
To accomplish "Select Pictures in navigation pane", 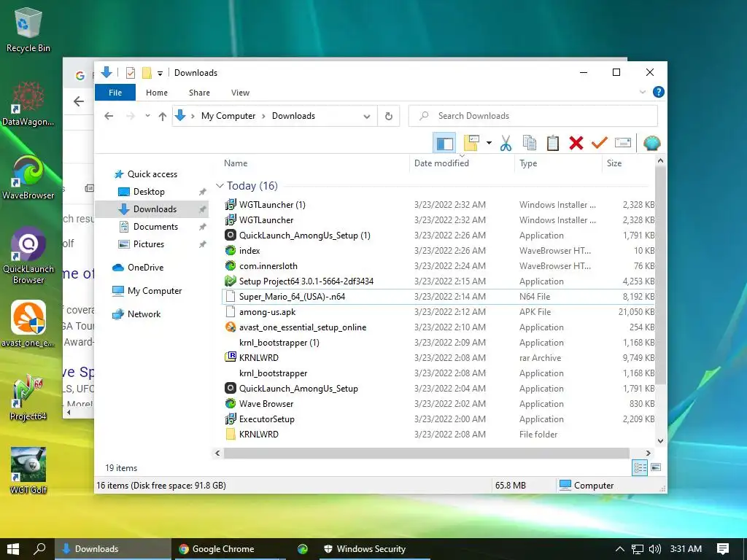I will 148,244.
